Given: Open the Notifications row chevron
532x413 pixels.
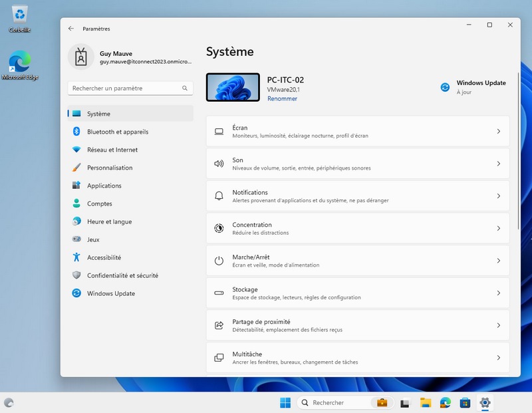Looking at the screenshot, I should [498, 196].
